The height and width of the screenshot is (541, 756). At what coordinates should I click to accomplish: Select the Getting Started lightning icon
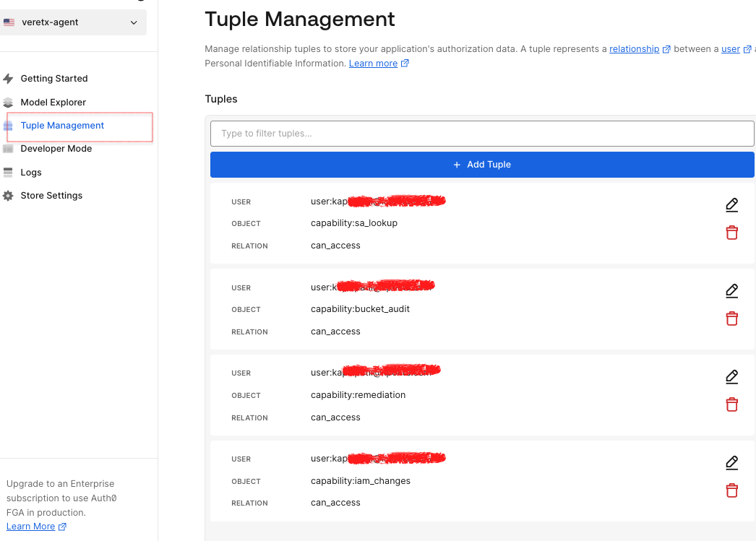pyautogui.click(x=8, y=78)
